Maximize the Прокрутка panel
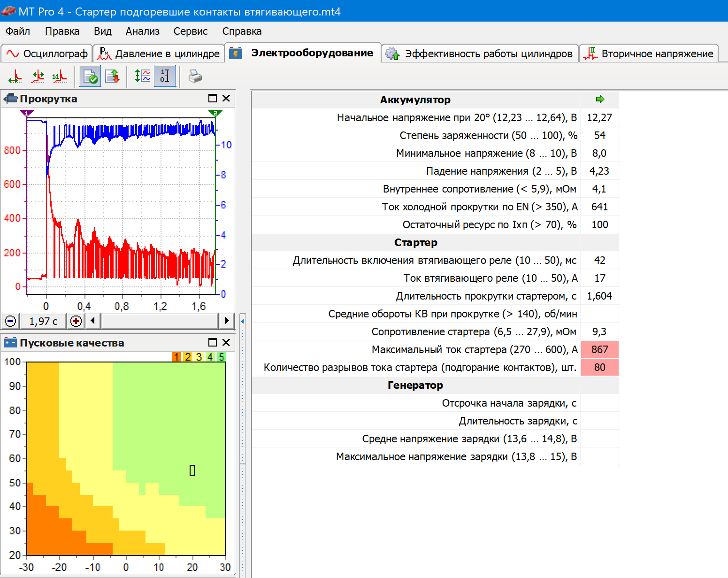 [x=212, y=98]
